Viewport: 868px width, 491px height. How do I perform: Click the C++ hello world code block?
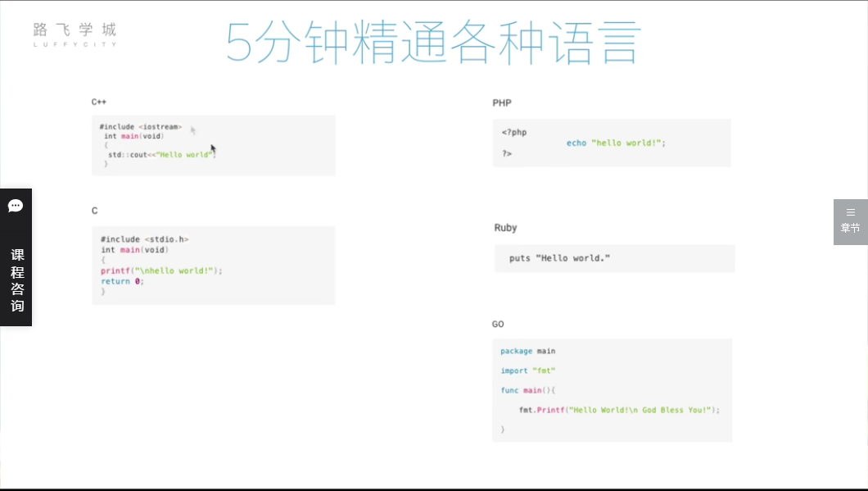[213, 145]
